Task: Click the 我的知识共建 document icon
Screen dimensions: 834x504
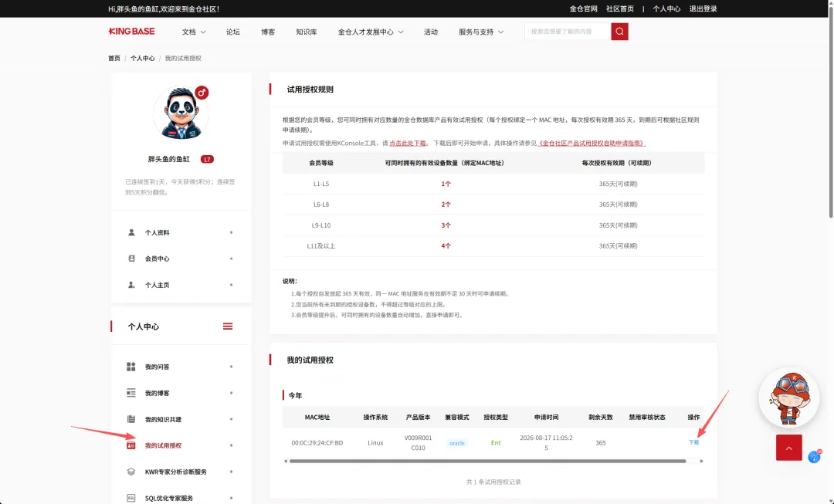Action: point(131,419)
